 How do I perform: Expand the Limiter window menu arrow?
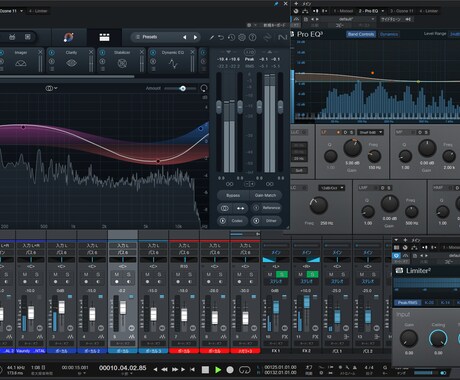[x=396, y=240]
